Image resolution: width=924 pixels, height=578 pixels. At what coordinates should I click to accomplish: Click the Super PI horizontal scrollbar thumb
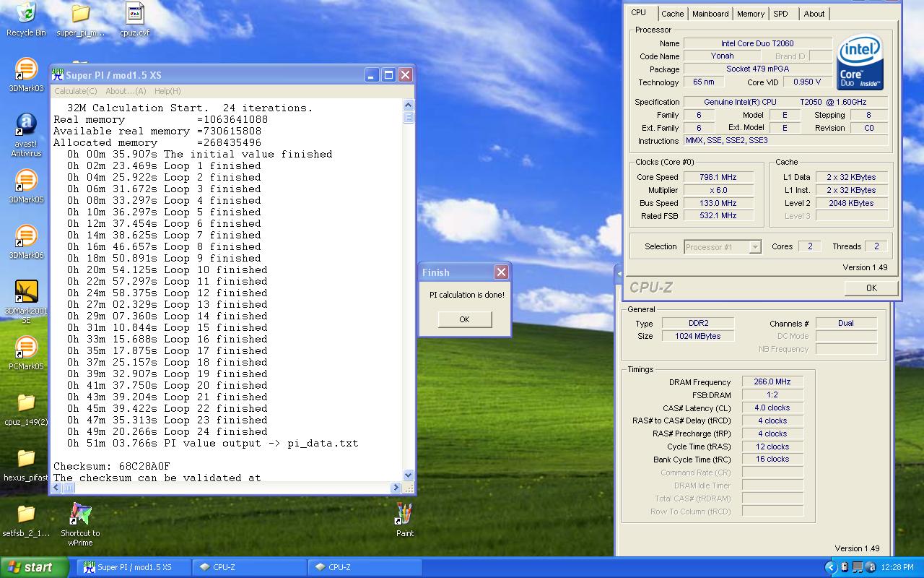pyautogui.click(x=69, y=488)
